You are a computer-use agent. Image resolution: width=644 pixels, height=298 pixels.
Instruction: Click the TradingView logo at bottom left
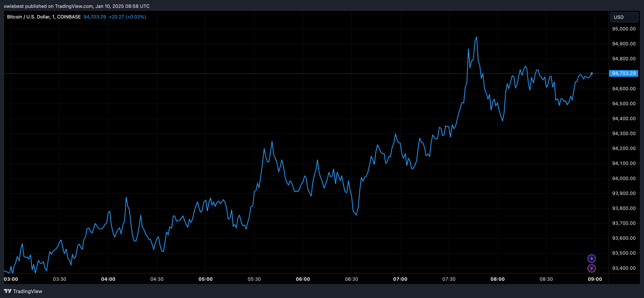[x=23, y=291]
